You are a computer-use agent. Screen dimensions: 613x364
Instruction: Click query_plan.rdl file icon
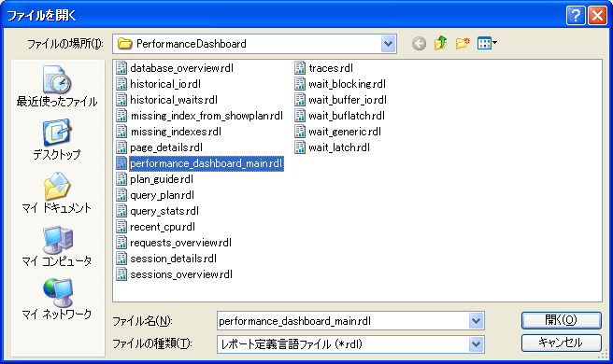121,195
